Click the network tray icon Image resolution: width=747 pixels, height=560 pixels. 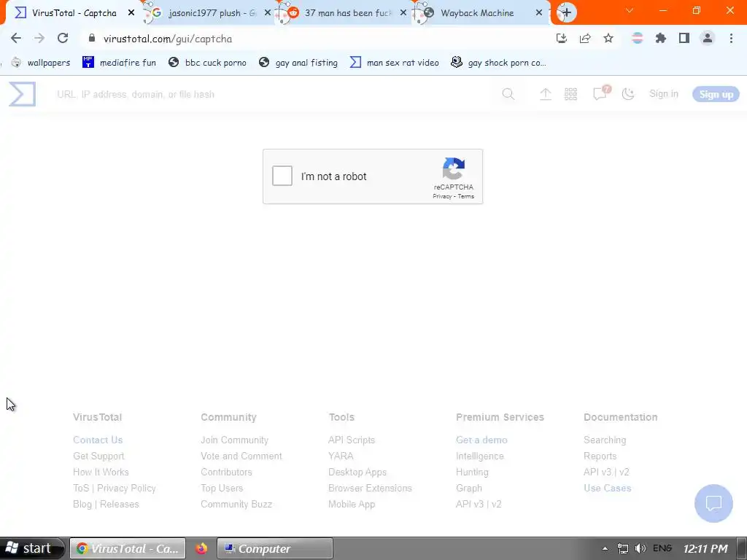(x=623, y=548)
